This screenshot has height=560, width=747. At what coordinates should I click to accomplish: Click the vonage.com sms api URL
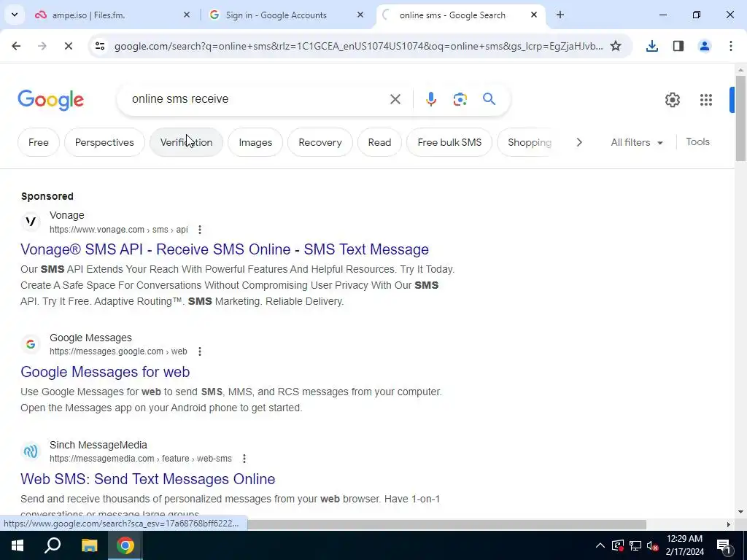[x=119, y=230]
